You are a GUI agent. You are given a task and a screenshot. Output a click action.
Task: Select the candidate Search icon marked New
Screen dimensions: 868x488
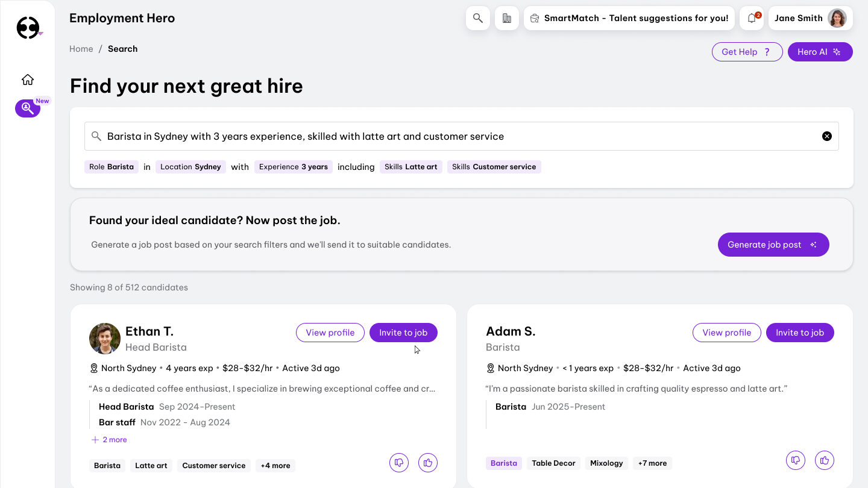point(28,108)
